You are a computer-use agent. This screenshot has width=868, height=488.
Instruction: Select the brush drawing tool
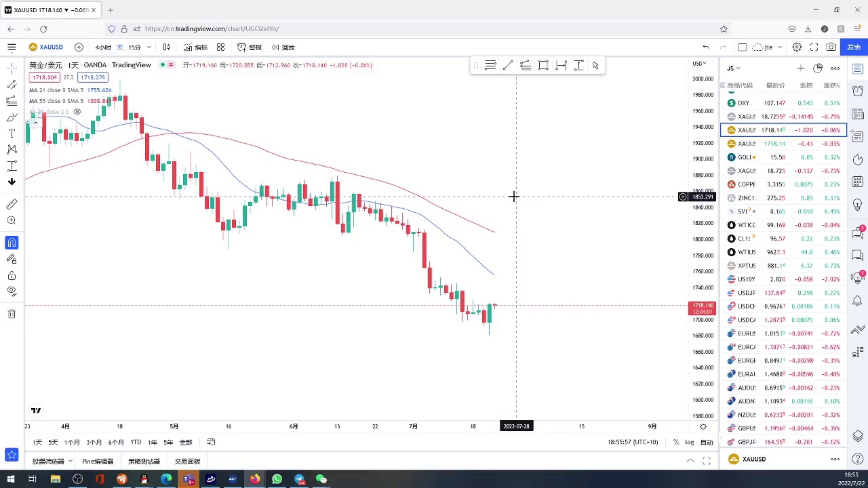pyautogui.click(x=12, y=117)
